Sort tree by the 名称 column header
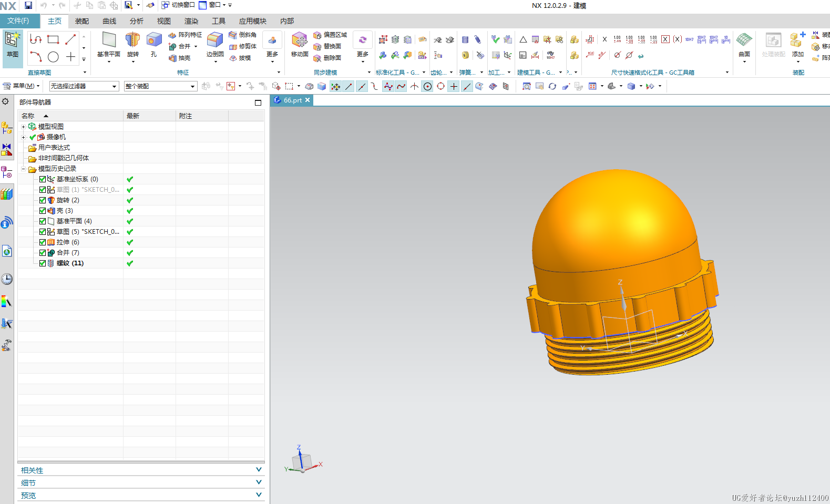 click(70, 116)
